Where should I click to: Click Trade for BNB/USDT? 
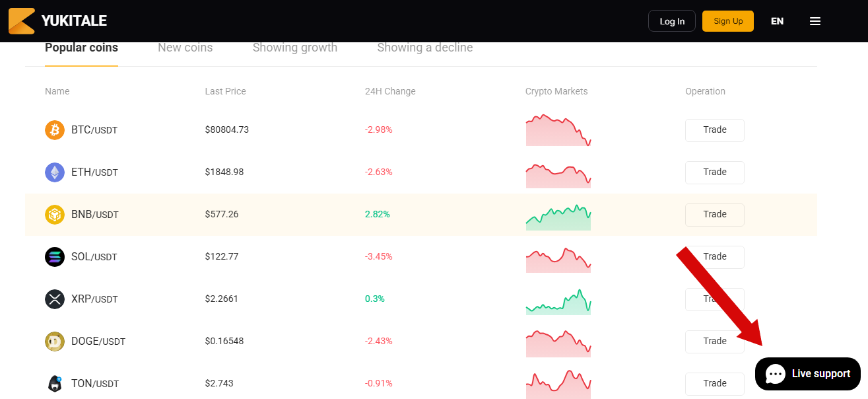click(714, 215)
